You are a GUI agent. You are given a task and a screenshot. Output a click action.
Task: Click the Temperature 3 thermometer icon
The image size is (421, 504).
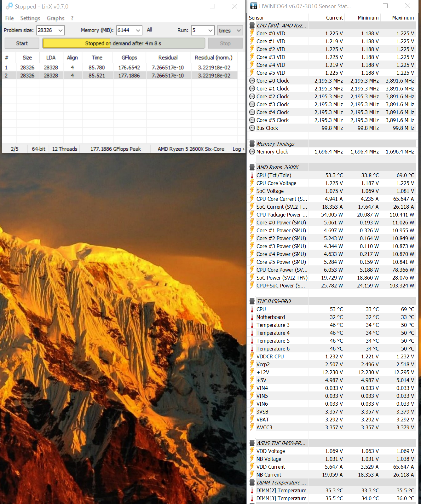[252, 325]
